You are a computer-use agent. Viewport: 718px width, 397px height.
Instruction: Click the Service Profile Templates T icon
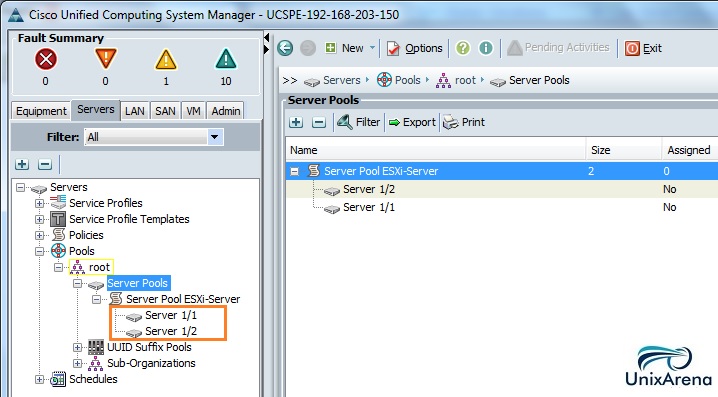[x=58, y=219]
